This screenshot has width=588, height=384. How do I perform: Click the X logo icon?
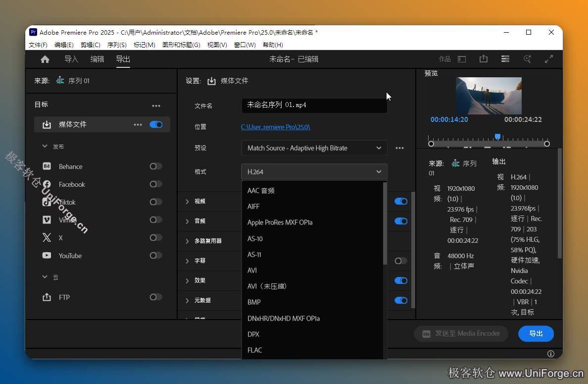(47, 238)
